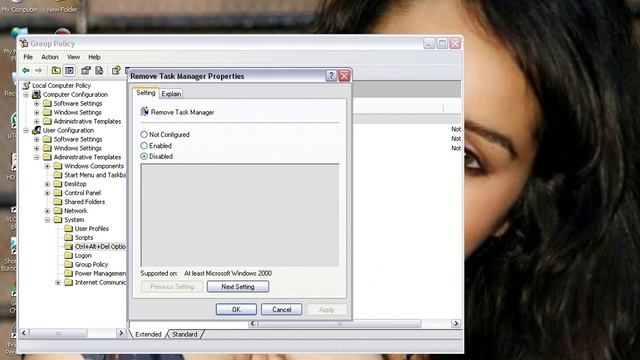Click the Next Setting button

coord(238,287)
